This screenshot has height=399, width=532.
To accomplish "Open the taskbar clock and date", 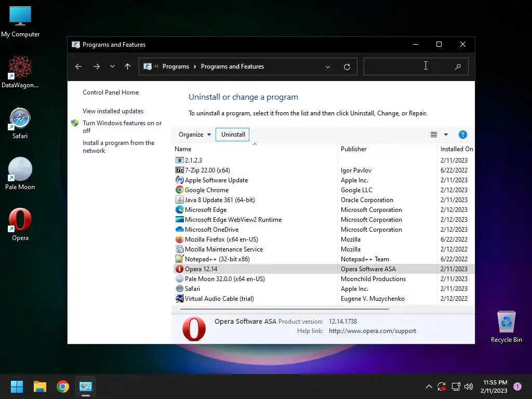I will [x=495, y=387].
